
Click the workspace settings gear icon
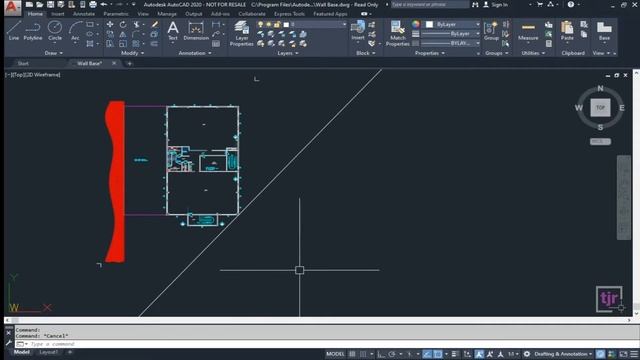click(527, 354)
